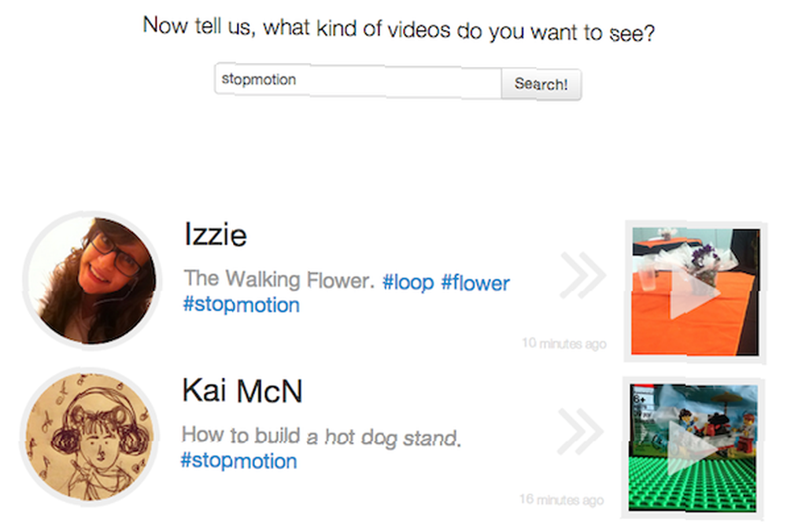
Task: Select the caption The Walking Flower.
Action: pyautogui.click(x=279, y=279)
